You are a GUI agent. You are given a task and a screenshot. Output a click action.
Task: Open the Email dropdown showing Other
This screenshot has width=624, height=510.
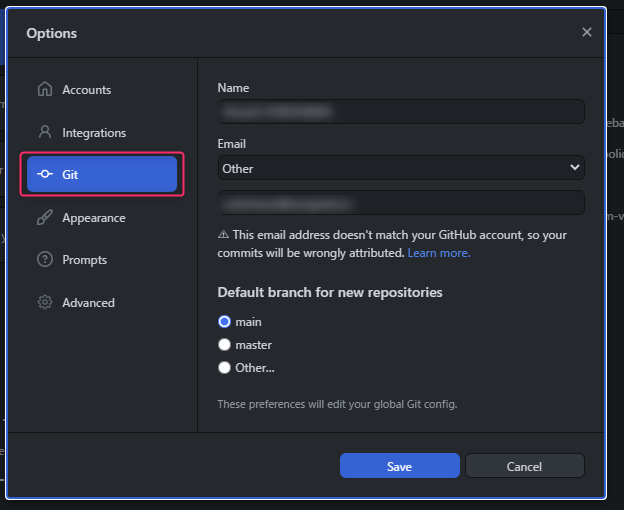click(401, 168)
